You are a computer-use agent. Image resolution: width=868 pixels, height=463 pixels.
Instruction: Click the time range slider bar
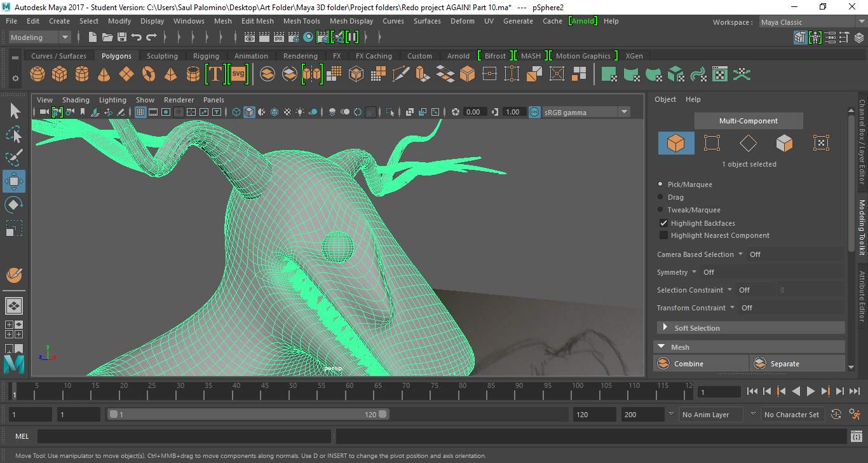pos(248,415)
